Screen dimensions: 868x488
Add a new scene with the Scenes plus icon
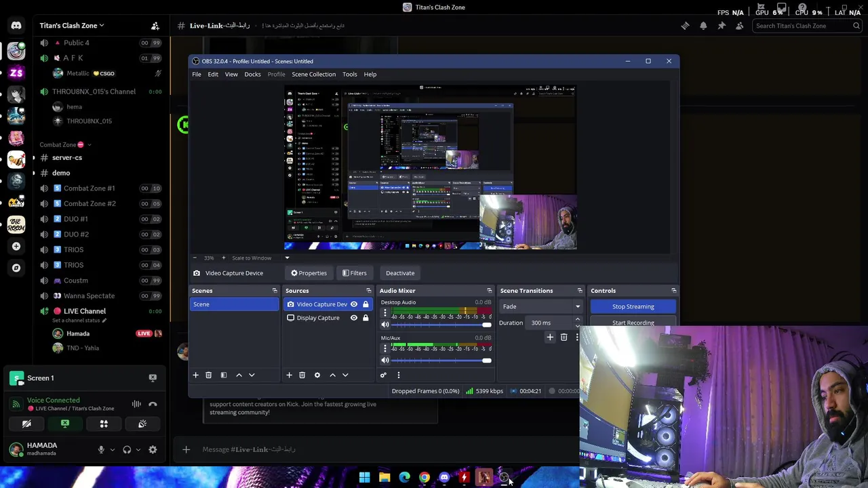point(195,375)
